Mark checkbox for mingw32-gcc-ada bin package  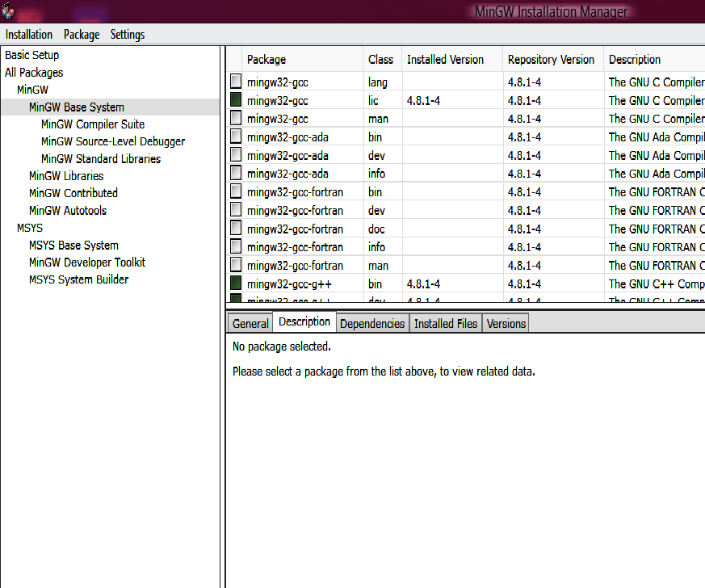[236, 136]
